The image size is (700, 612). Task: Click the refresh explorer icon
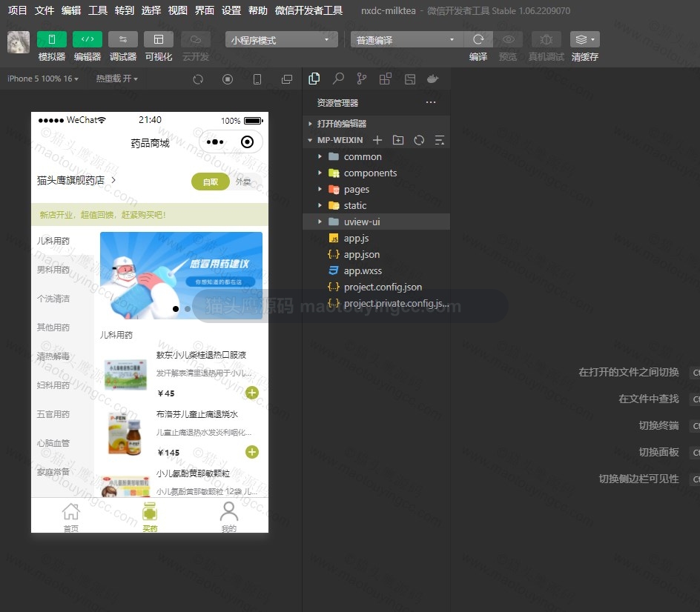pos(419,140)
